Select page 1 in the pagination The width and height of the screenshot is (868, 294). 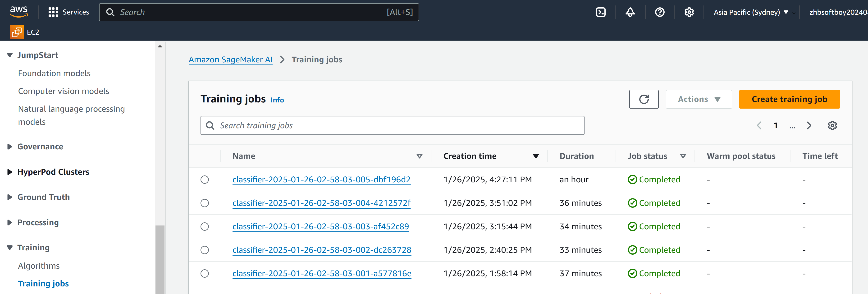(x=776, y=125)
